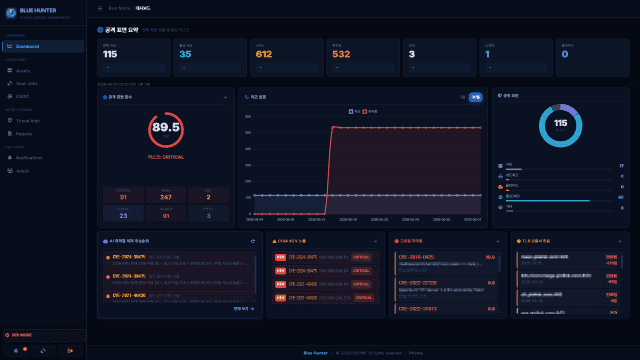Open the card showing value 1
The height and width of the screenshot is (360, 640).
point(516,58)
